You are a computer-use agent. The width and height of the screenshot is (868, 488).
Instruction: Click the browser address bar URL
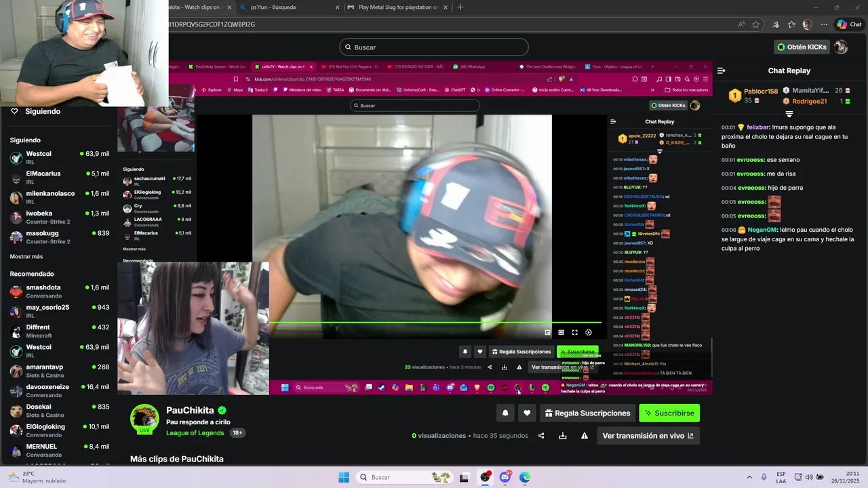212,24
